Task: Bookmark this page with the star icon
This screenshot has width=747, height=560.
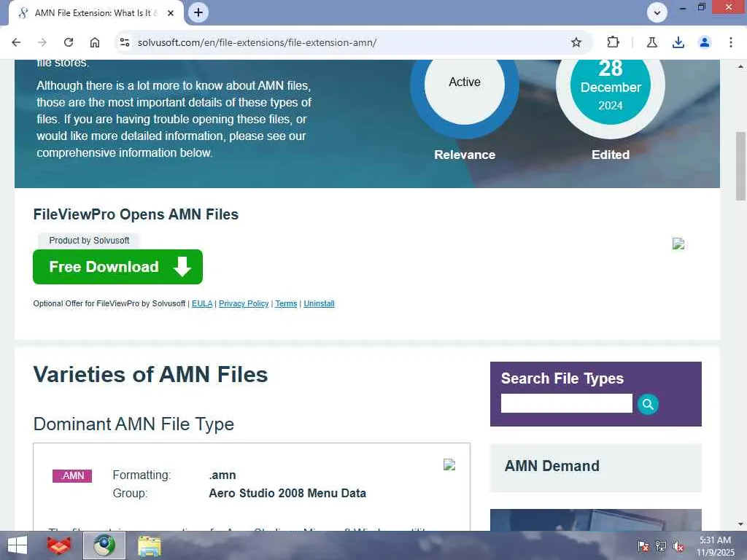Action: click(576, 42)
